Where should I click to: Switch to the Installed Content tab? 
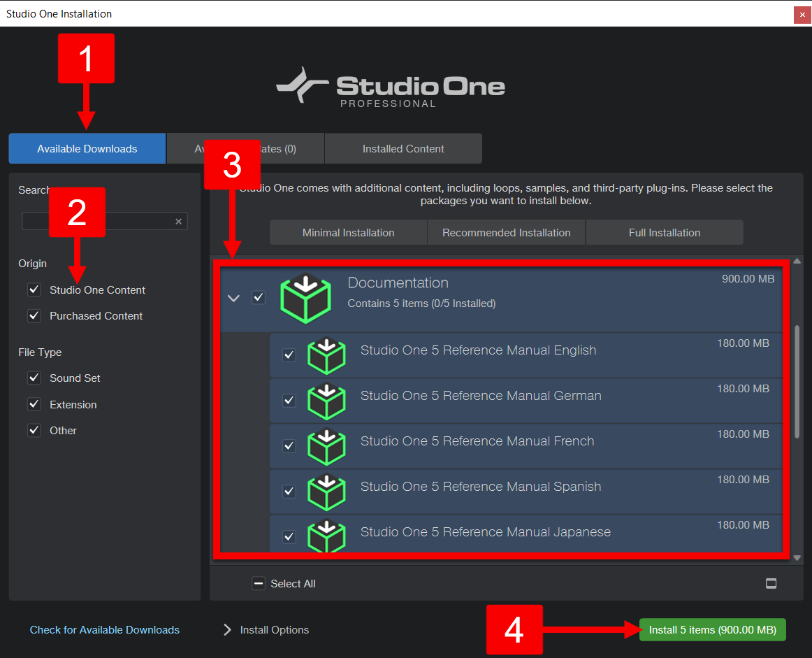pyautogui.click(x=403, y=148)
